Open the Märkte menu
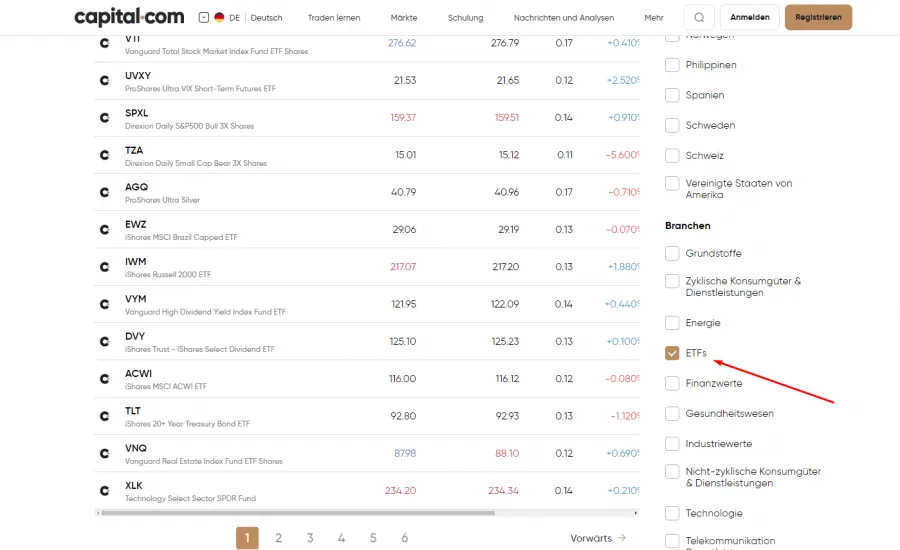This screenshot has height=550, width=900. [404, 18]
